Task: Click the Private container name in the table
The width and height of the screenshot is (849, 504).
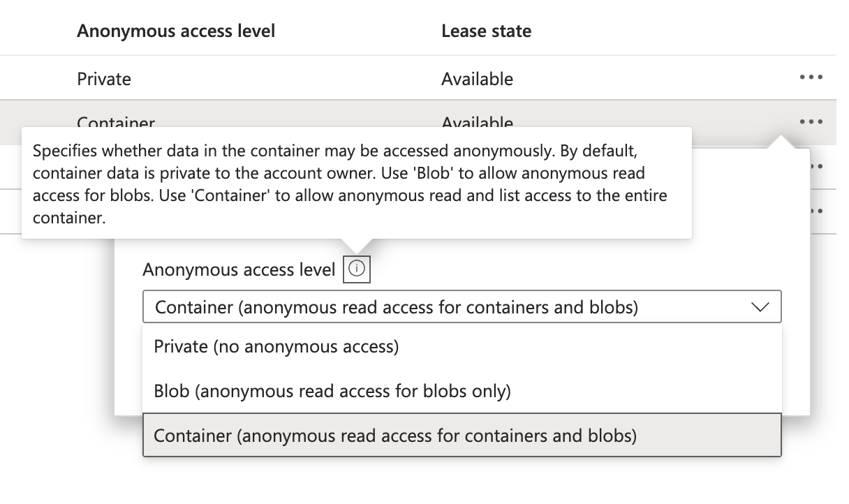Action: [104, 79]
